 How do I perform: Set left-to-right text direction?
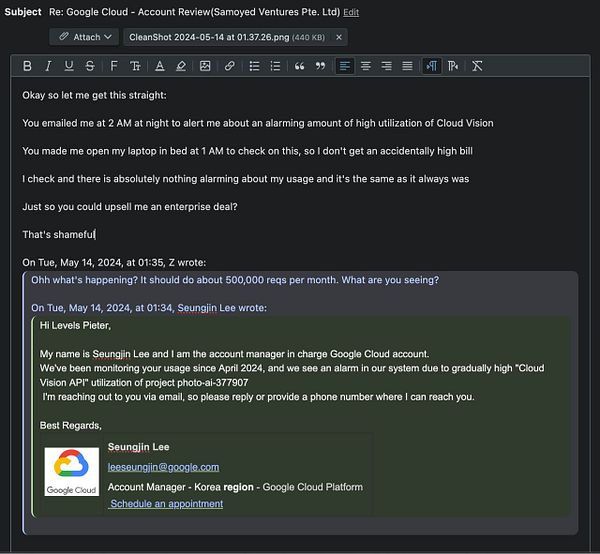(x=432, y=66)
